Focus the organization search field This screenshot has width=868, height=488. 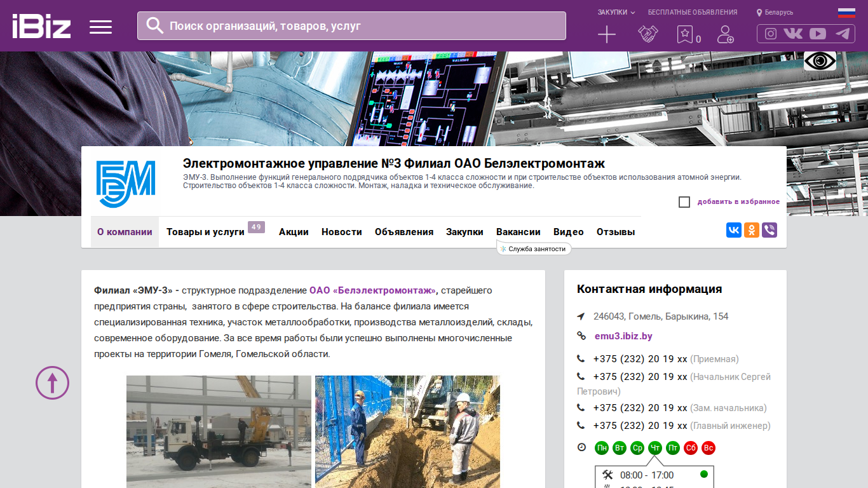[x=351, y=25]
